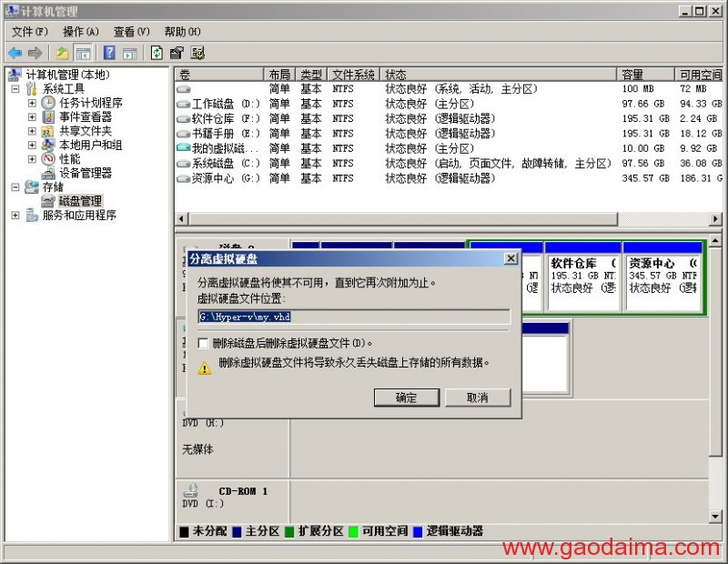Expand the 共享文件夹 node

[32, 131]
